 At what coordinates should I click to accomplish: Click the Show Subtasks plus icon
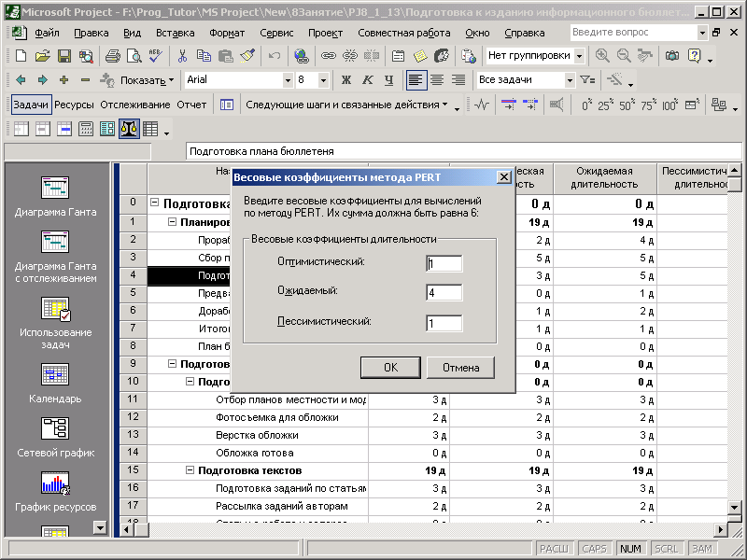[x=63, y=80]
